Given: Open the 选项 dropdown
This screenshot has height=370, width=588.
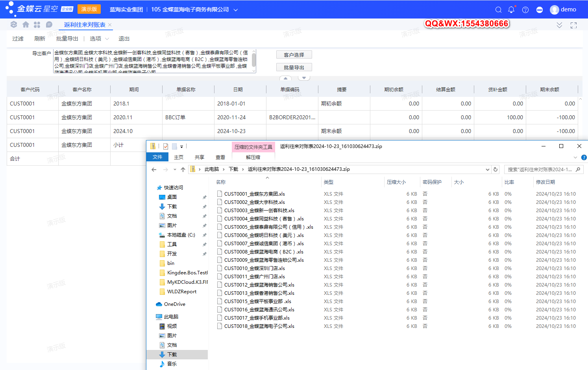Looking at the screenshot, I should (x=99, y=39).
